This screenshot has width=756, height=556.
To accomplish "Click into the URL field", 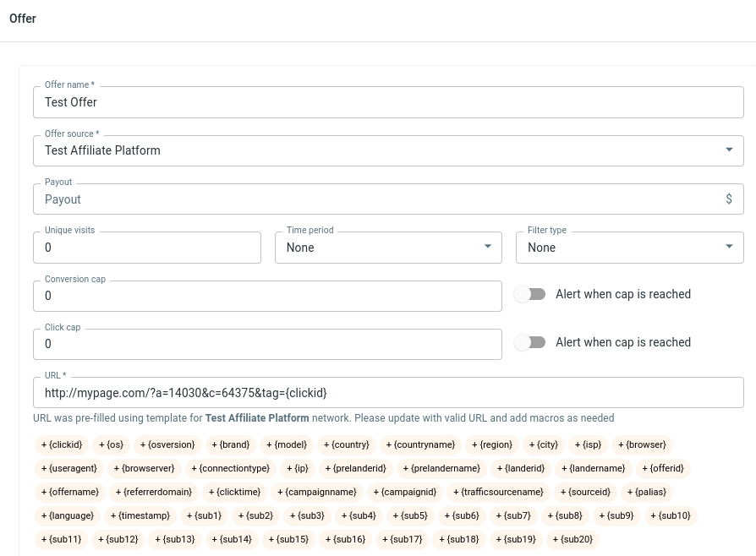I will [388, 393].
